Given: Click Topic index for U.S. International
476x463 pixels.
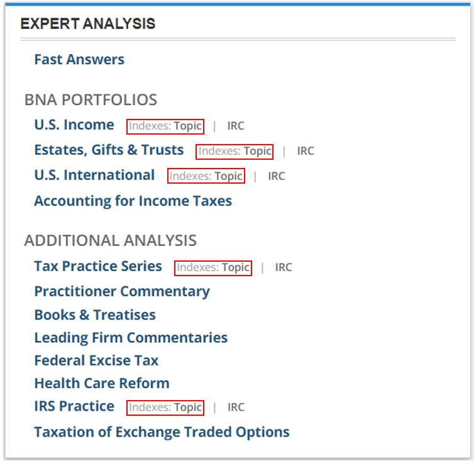Looking at the screenshot, I should 228,176.
